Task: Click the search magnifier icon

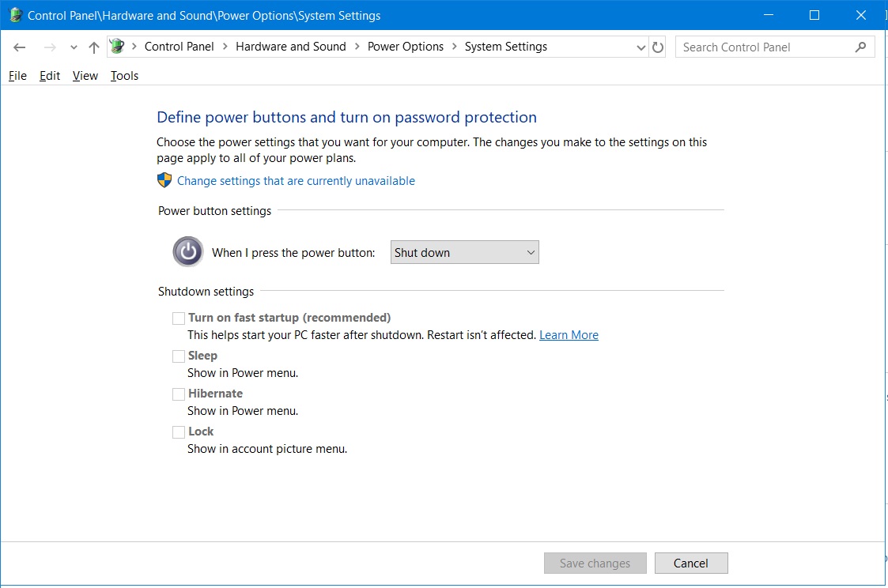Action: pos(861,47)
